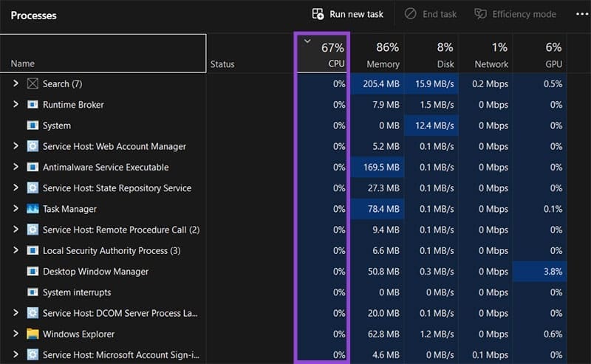Click the Efficiency mode button
This screenshot has width=591, height=364.
tap(514, 14)
